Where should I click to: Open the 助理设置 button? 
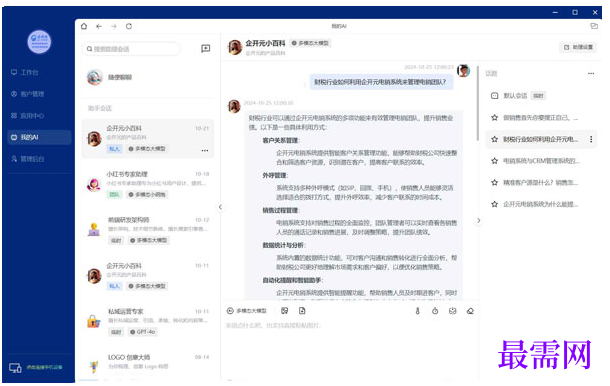tap(578, 47)
